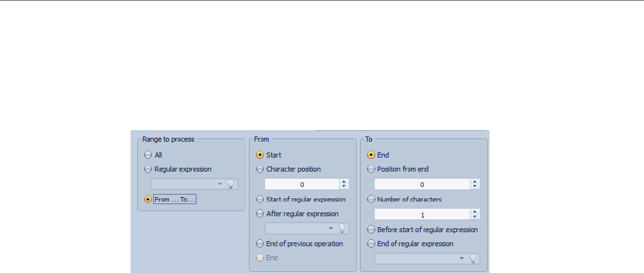This screenshot has height=273, width=644.
Task: Select Start of regular expression option
Action: (260, 199)
